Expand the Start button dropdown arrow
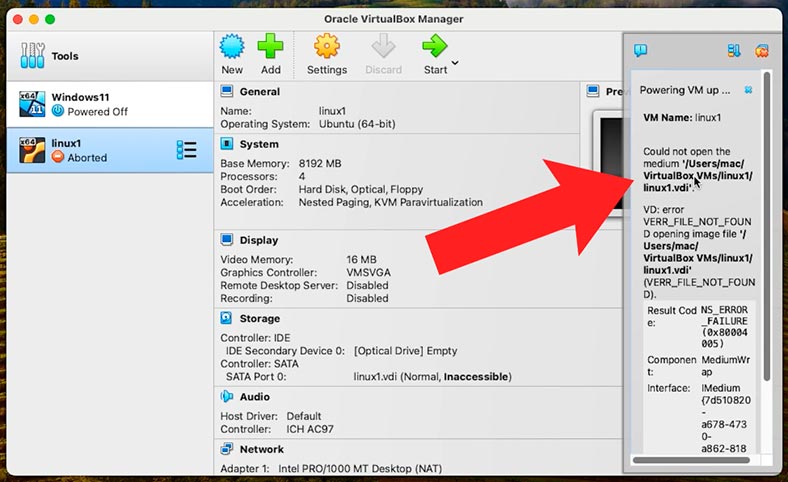The width and height of the screenshot is (788, 482). click(455, 63)
